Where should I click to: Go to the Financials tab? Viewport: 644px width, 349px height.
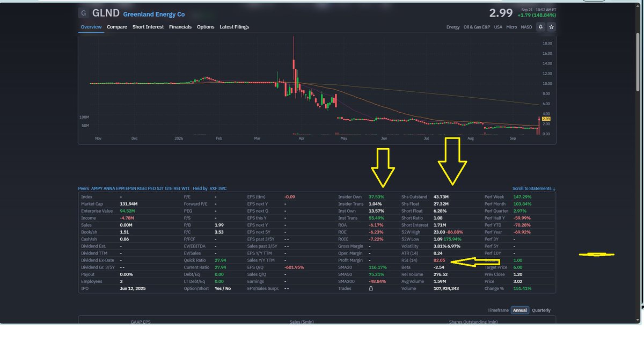[180, 27]
